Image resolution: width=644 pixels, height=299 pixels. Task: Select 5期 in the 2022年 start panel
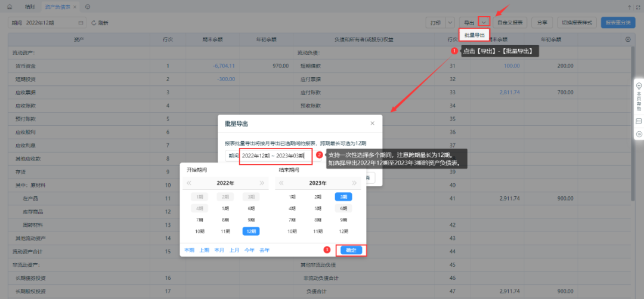(225, 208)
